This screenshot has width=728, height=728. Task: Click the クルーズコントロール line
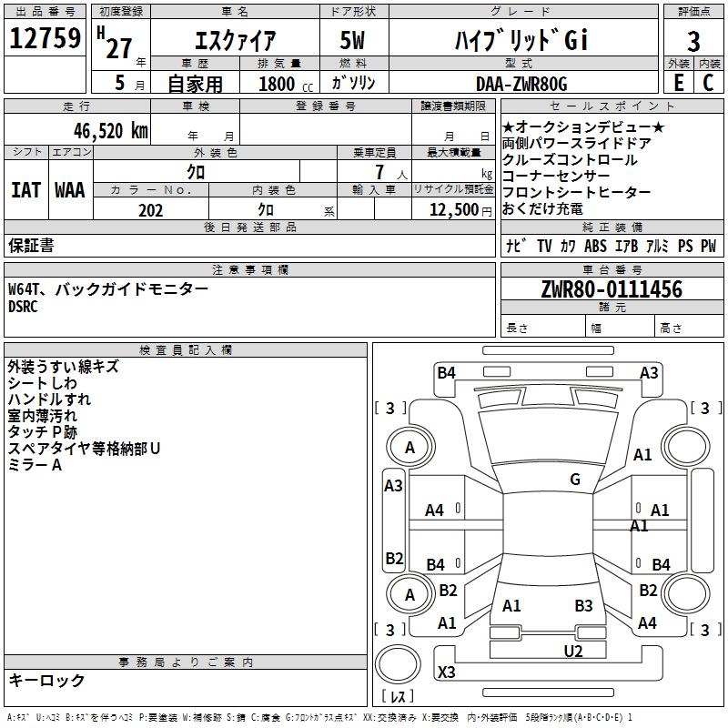570,159
